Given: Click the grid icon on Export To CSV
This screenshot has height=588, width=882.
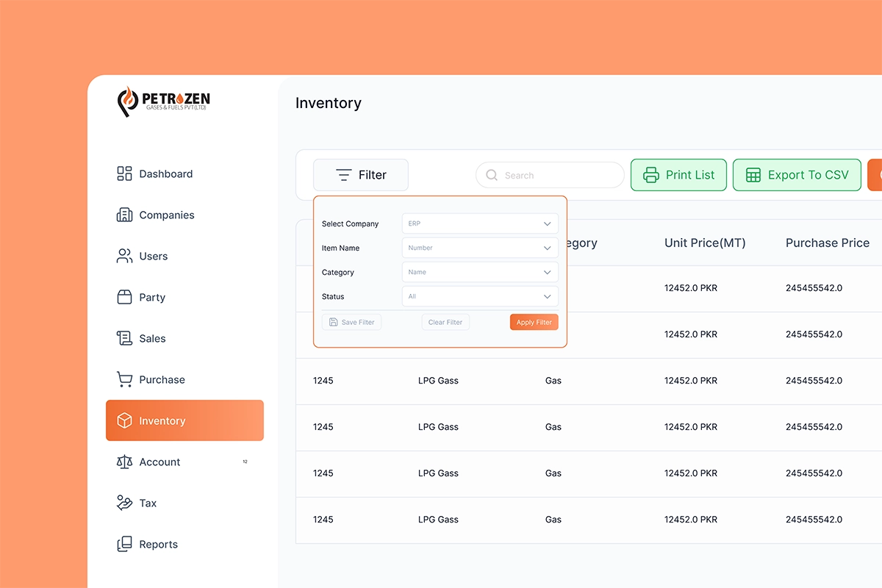Looking at the screenshot, I should [753, 175].
